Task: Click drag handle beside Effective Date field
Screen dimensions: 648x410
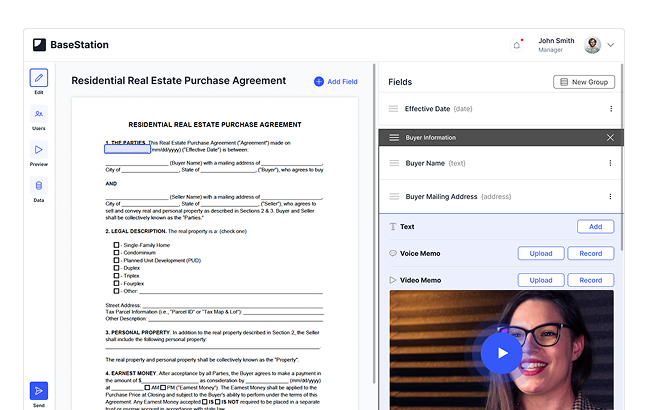Action: [x=393, y=108]
